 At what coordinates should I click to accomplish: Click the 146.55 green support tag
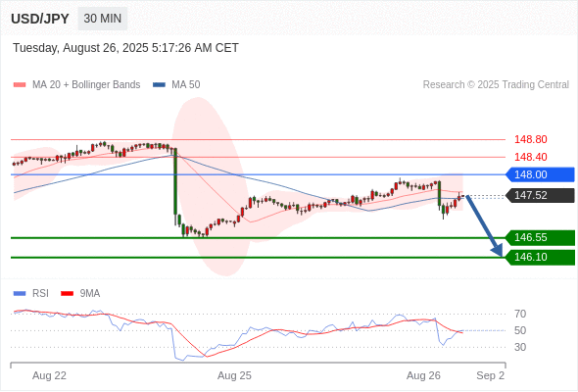(540, 237)
